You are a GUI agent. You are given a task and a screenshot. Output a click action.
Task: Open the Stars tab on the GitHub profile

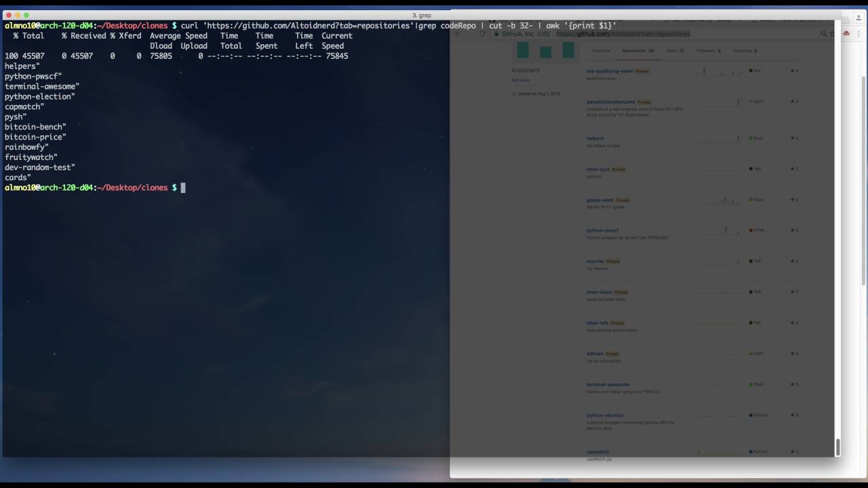click(x=675, y=51)
